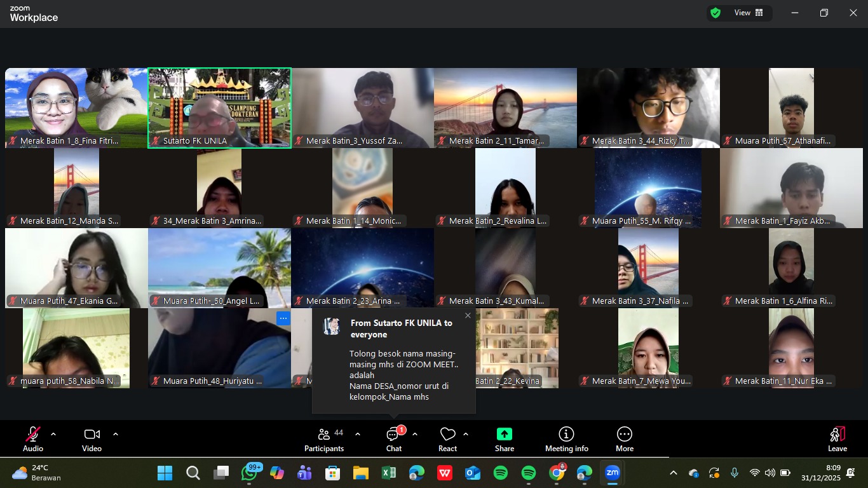This screenshot has height=488, width=868.
Task: Open the More options menu
Action: [624, 439]
